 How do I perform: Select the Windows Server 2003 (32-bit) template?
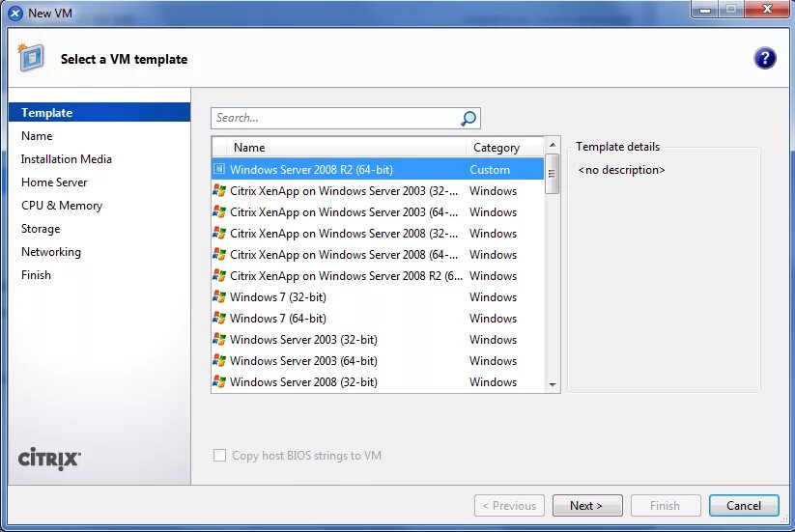pyautogui.click(x=378, y=340)
